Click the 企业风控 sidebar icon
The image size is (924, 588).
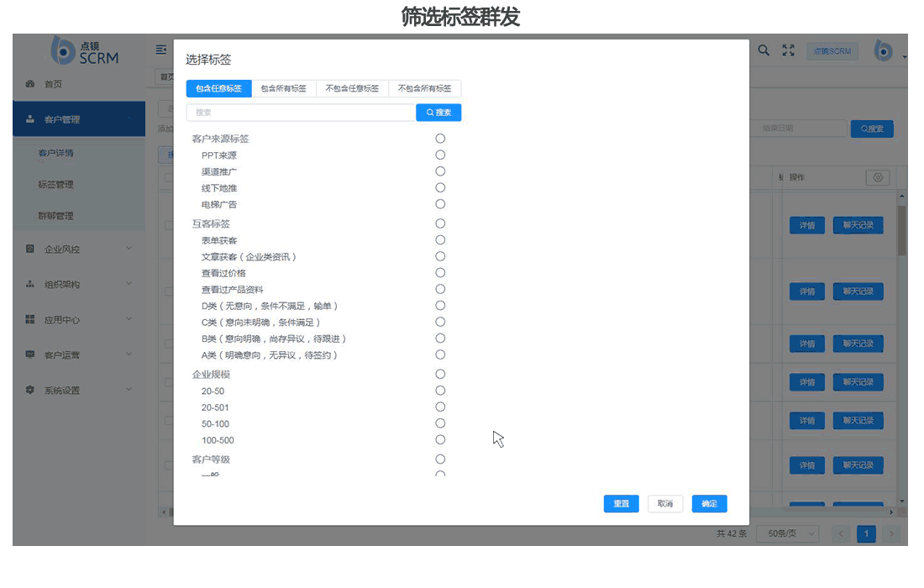coord(30,249)
